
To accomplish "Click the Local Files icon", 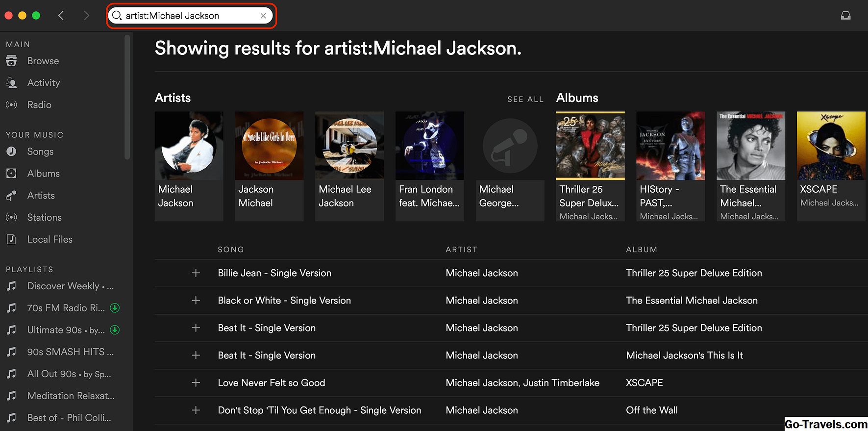I will (x=11, y=239).
